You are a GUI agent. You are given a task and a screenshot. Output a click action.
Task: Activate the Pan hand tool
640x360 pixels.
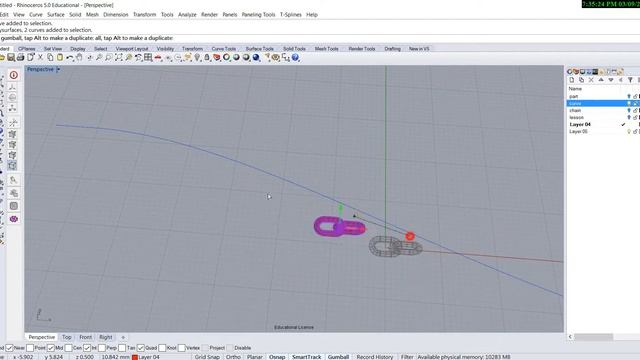point(79,58)
